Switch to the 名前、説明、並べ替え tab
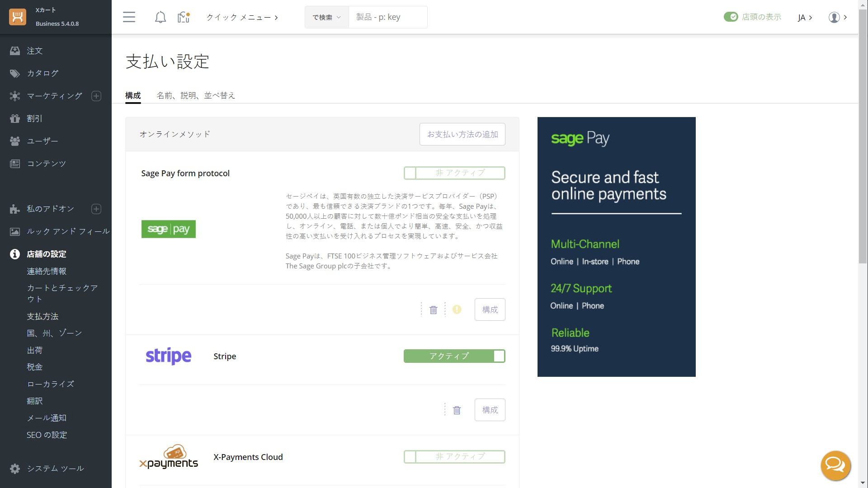Image resolution: width=868 pixels, height=488 pixels. [196, 95]
